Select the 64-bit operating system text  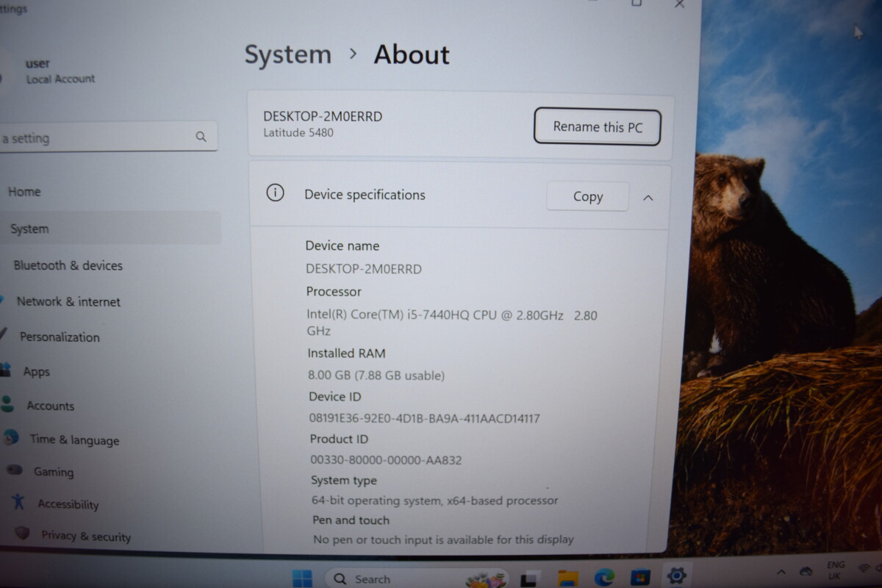(435, 501)
